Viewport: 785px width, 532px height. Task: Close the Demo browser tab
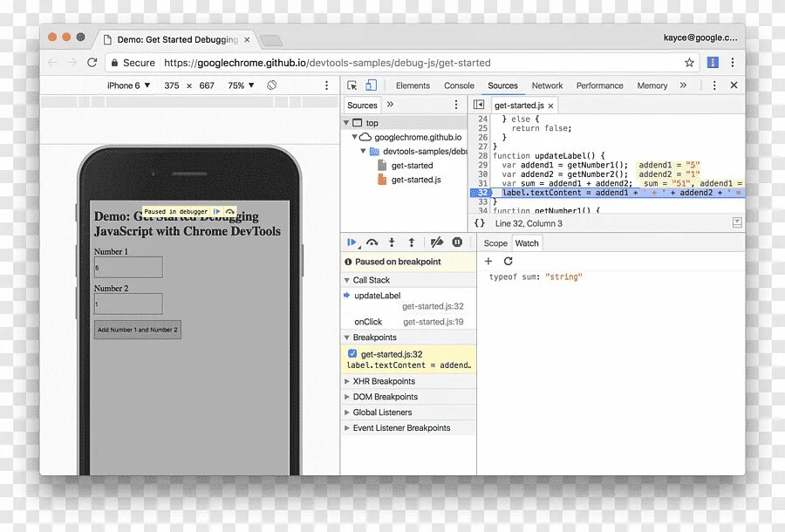click(247, 39)
